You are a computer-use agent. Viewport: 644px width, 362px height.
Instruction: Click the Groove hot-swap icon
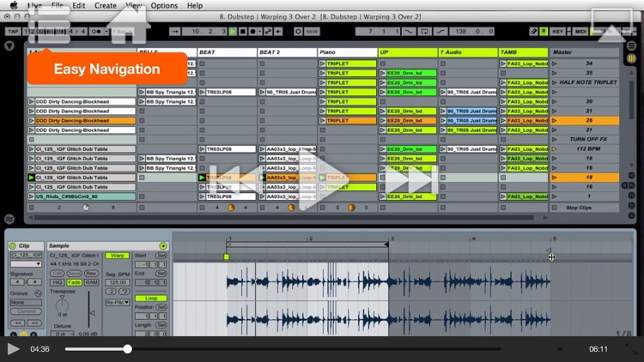[38, 293]
